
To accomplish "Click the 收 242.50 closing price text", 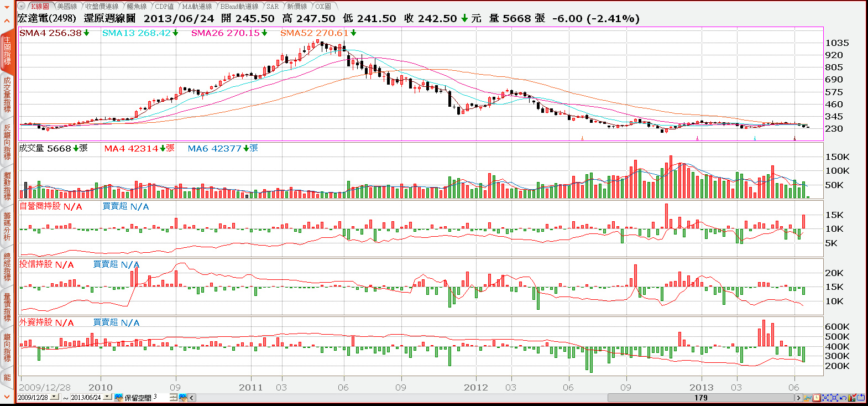I will (431, 18).
